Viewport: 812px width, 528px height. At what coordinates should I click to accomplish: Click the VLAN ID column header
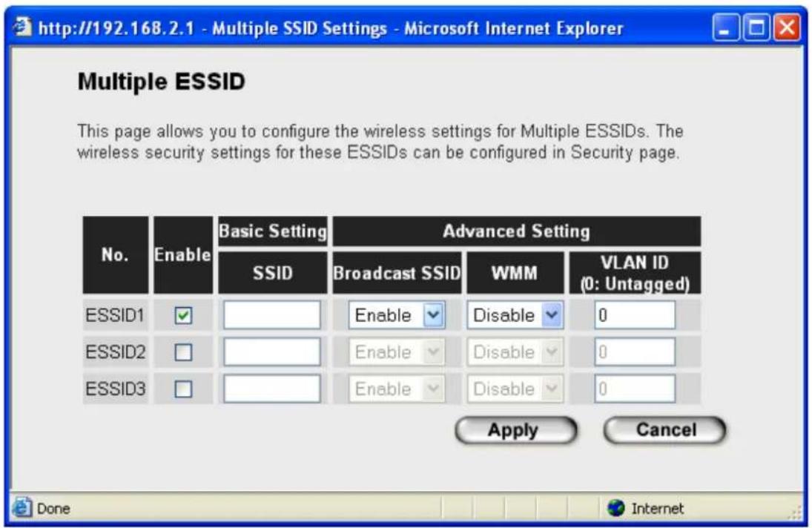635,273
